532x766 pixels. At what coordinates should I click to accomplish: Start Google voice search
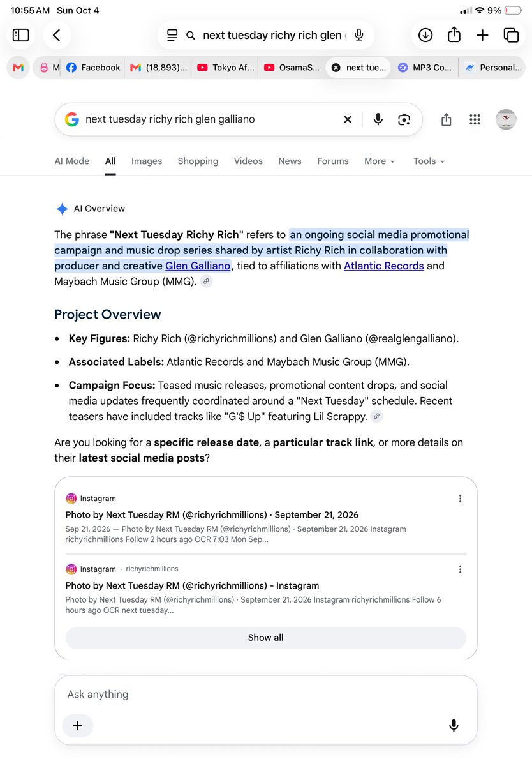click(x=378, y=119)
